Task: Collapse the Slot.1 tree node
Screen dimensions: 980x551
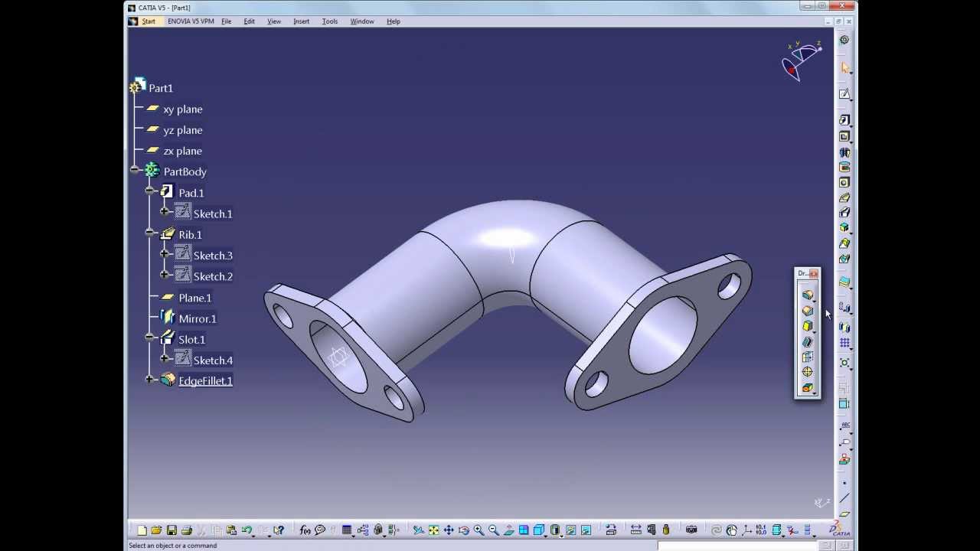Action: click(x=150, y=337)
